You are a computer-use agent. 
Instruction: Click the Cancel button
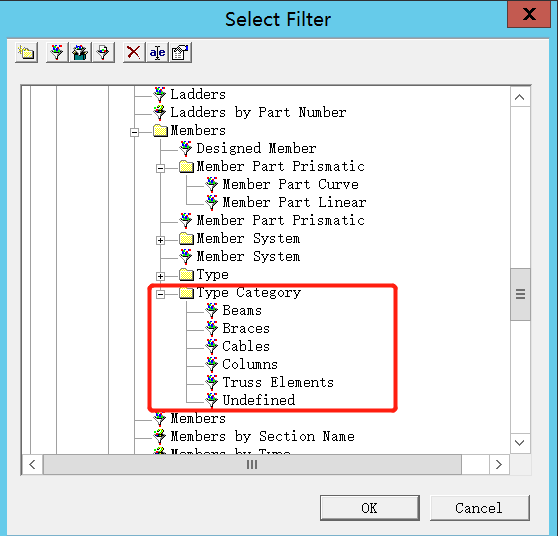(479, 508)
